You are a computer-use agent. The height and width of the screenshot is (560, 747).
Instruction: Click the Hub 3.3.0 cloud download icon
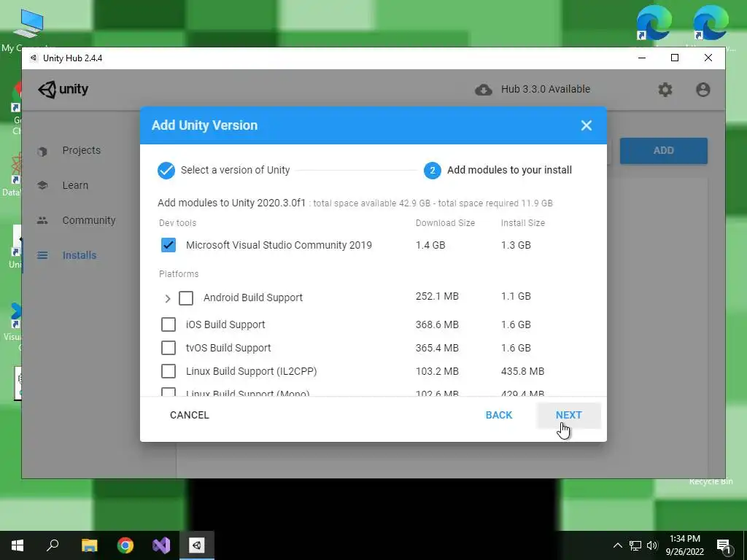[483, 90]
